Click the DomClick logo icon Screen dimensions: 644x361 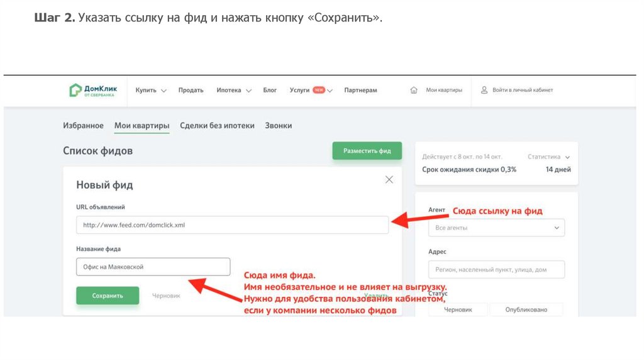click(75, 91)
